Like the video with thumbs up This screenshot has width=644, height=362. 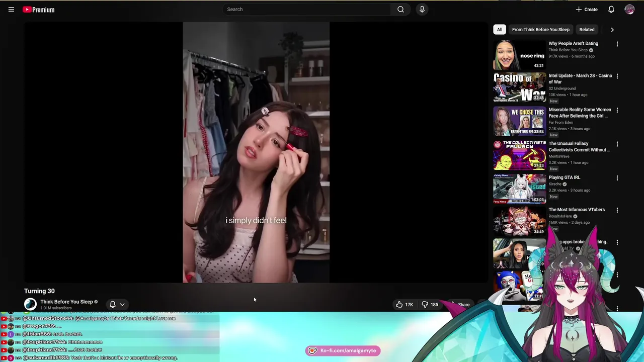pyautogui.click(x=404, y=304)
